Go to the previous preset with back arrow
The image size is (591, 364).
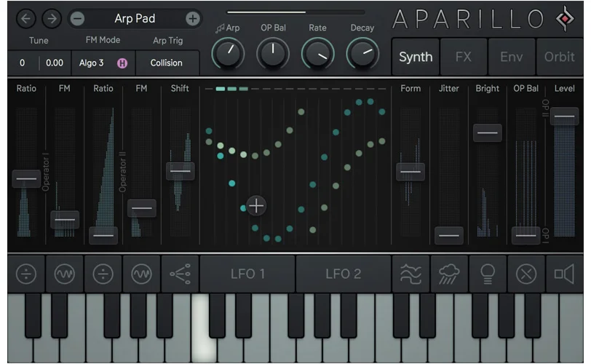[26, 18]
